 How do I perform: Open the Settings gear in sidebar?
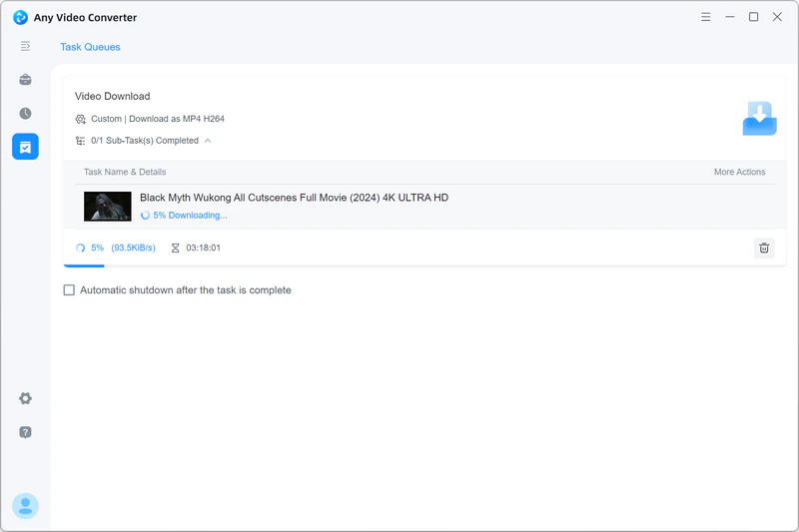coord(25,398)
